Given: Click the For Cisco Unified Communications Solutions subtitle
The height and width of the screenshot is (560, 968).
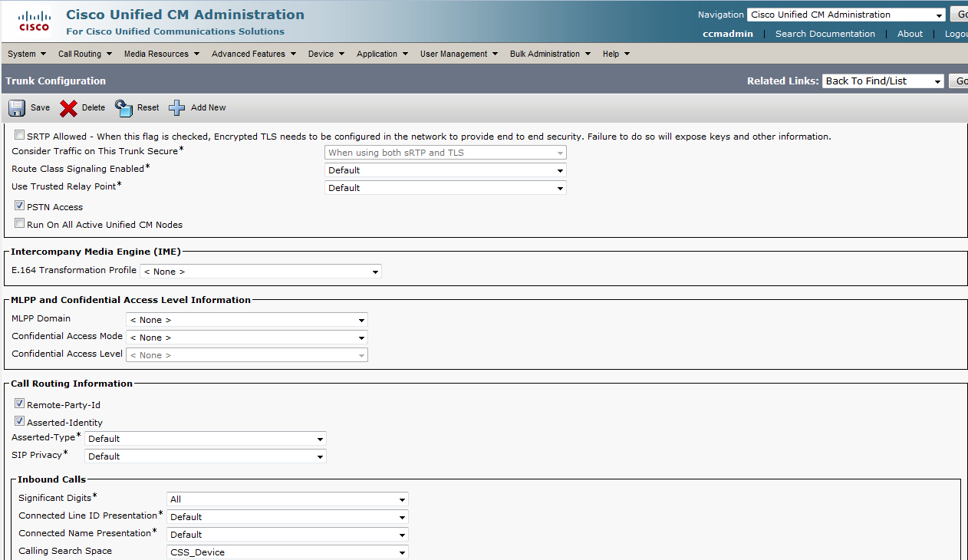Looking at the screenshot, I should [x=175, y=31].
